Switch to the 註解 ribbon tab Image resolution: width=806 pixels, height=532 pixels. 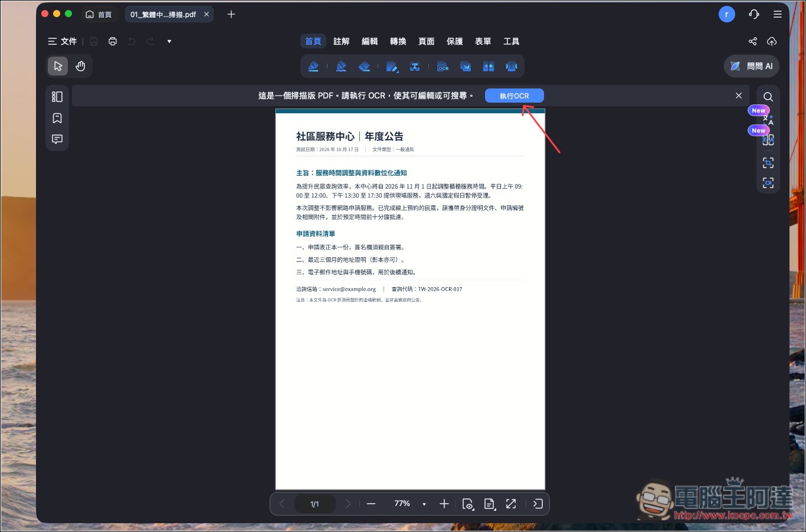point(342,41)
